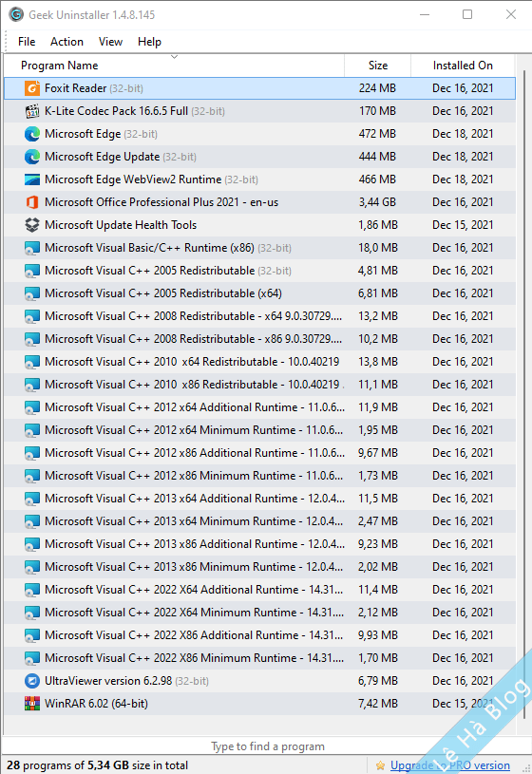Image resolution: width=532 pixels, height=774 pixels.
Task: Click the icon of Visual C++ 2005 Redistributable (x64)
Action: coord(32,293)
